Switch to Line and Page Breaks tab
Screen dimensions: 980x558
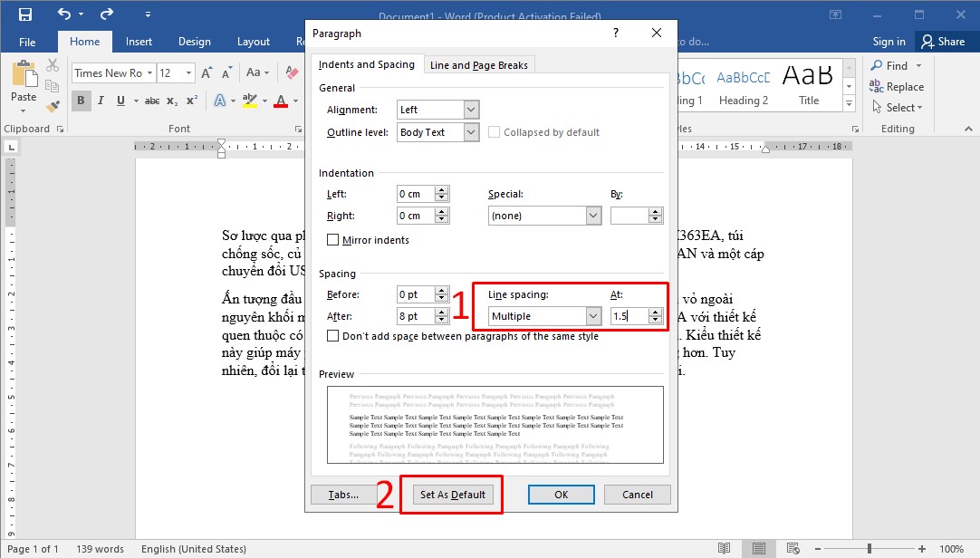[x=478, y=65]
